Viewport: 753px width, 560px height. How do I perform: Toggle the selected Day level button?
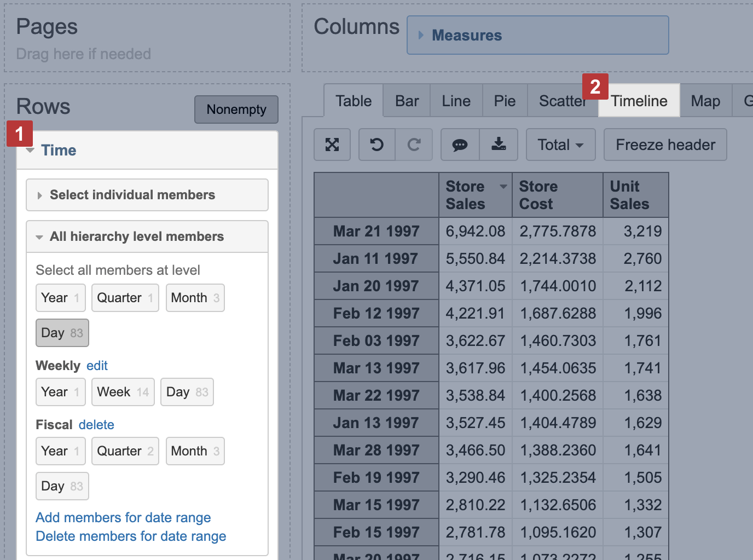[x=62, y=333]
